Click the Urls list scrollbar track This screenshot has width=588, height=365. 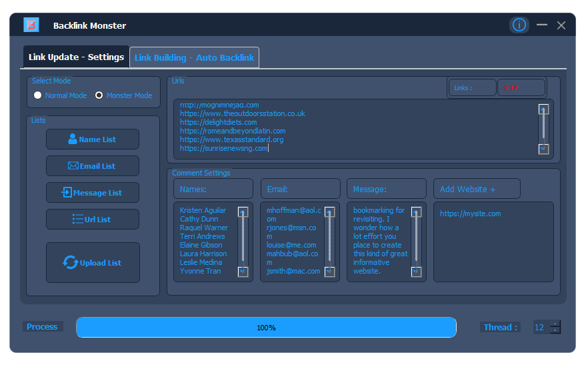click(x=543, y=129)
